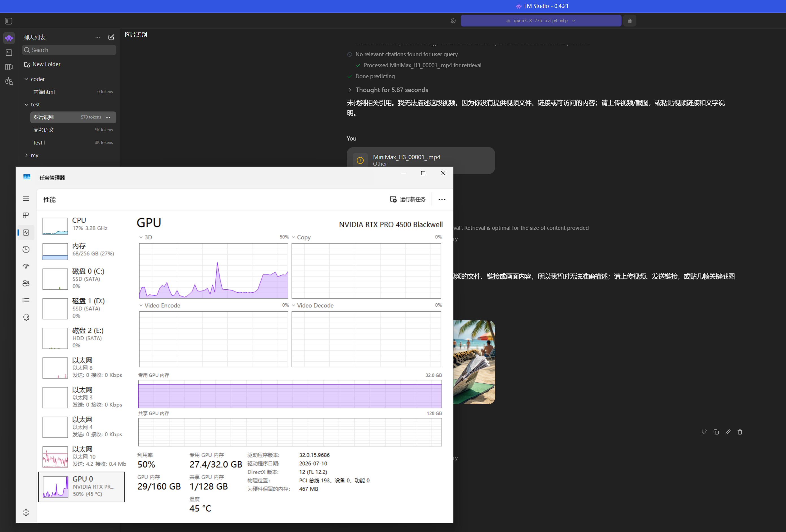Open the Task Manager more options menu
Viewport: 786px width, 532px height.
point(442,200)
